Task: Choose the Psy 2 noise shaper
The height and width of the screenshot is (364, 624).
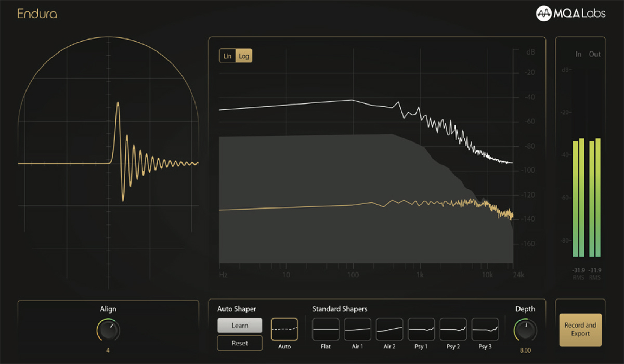Action: pos(453,329)
